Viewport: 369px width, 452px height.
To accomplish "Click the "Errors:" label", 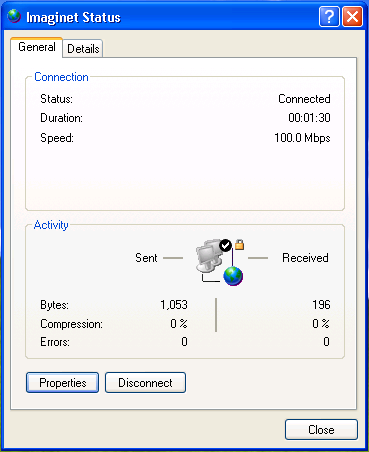I will coord(55,342).
